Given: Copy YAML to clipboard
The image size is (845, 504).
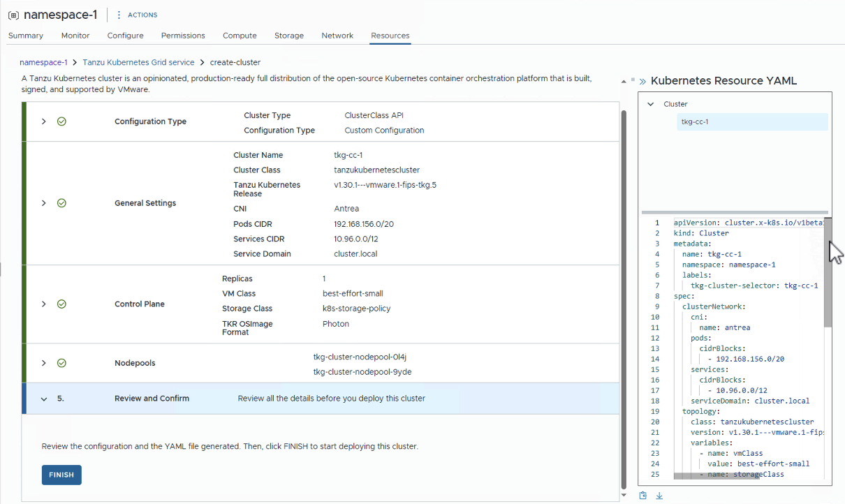Looking at the screenshot, I should pyautogui.click(x=643, y=496).
